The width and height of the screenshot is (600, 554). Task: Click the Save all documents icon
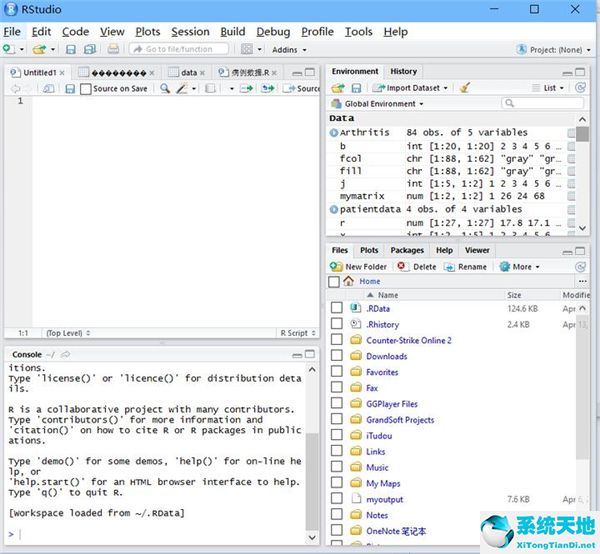click(x=90, y=49)
